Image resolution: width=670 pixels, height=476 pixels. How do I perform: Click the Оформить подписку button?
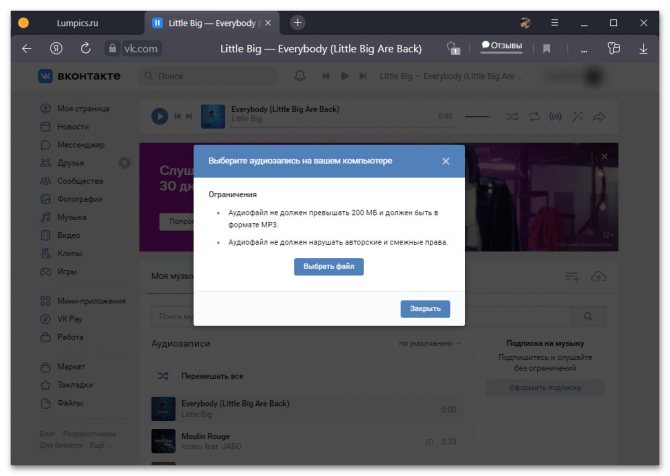click(545, 388)
